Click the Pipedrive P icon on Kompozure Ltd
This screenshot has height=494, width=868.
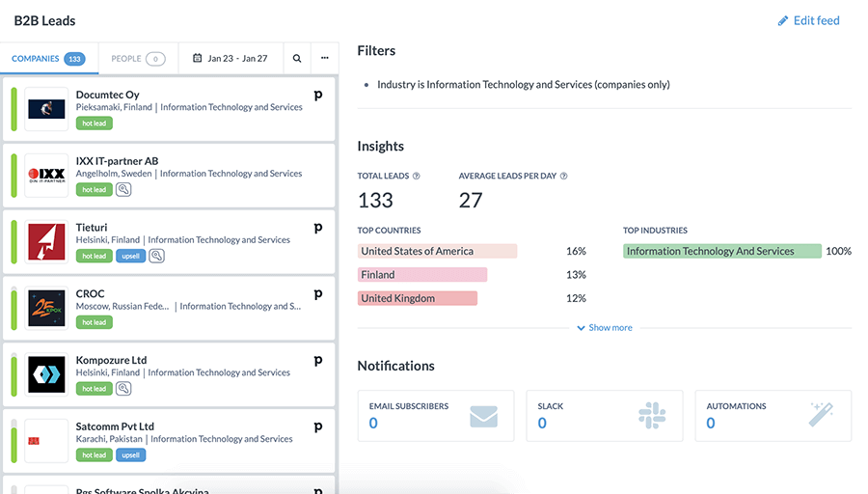click(317, 361)
